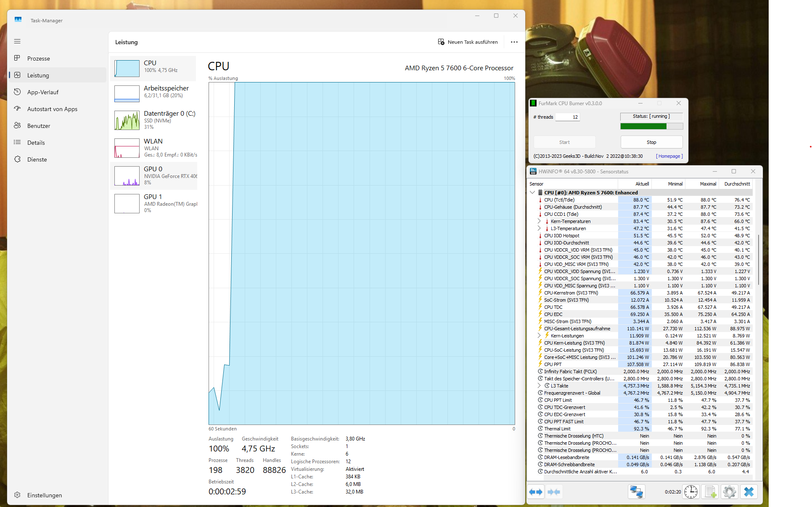Click the threads count input field
Viewport: 812px width, 507px height.
click(567, 117)
